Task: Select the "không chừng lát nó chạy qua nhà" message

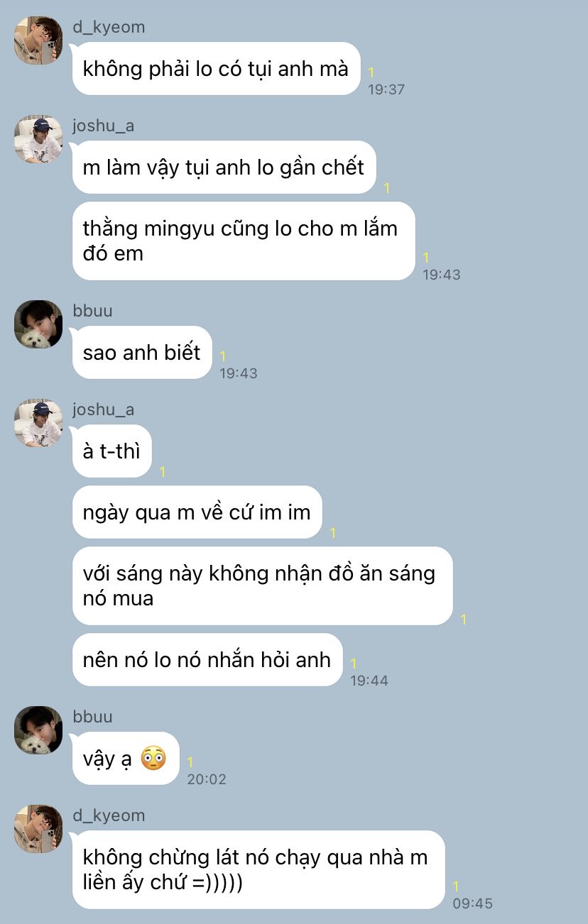Action: pyautogui.click(x=258, y=869)
